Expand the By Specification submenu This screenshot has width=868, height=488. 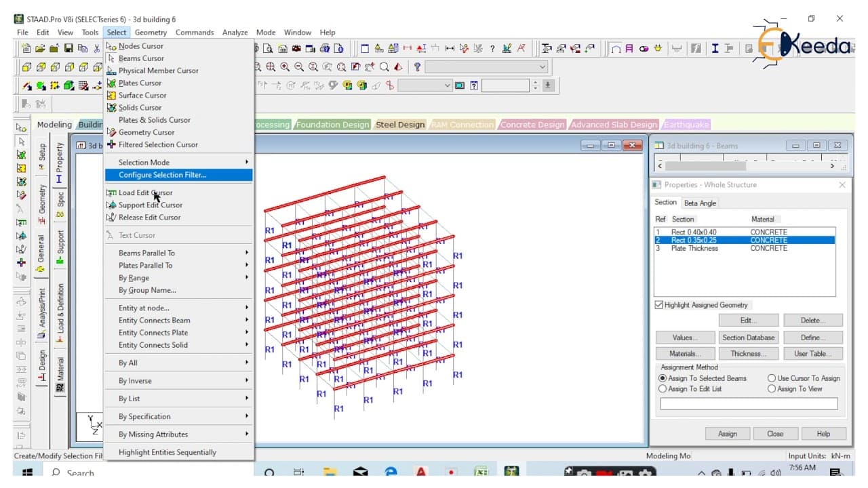(x=179, y=416)
